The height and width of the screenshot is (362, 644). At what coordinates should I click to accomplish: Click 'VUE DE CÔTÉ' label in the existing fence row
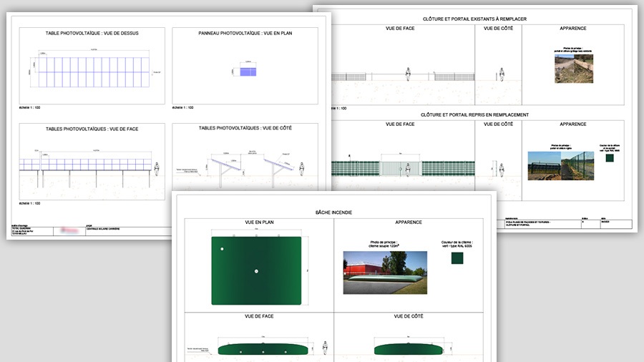point(498,29)
